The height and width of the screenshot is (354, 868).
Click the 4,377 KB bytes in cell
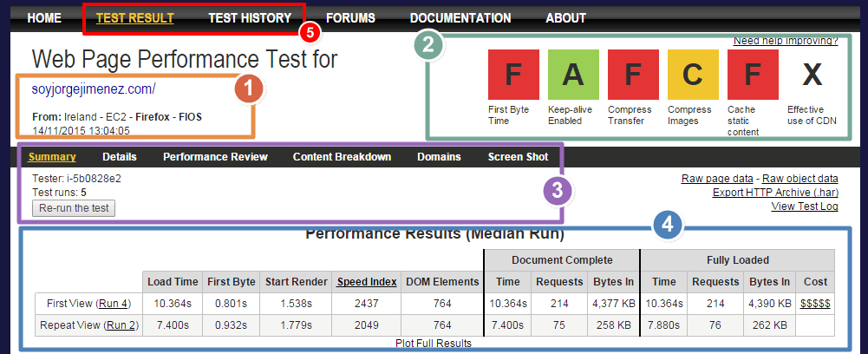613,304
